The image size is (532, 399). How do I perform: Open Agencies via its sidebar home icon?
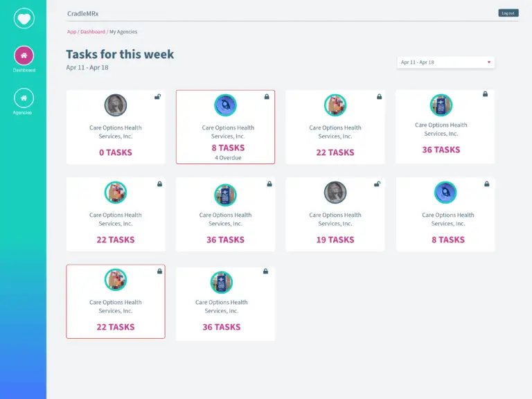click(24, 98)
